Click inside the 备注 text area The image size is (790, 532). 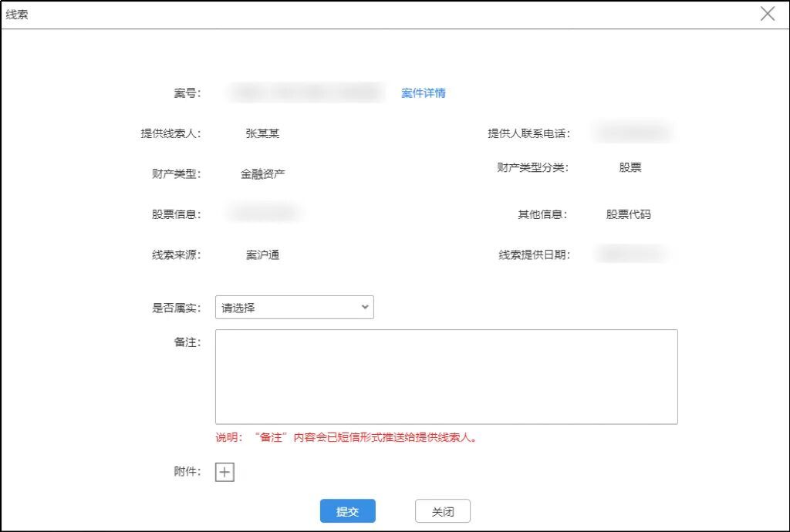pos(446,377)
